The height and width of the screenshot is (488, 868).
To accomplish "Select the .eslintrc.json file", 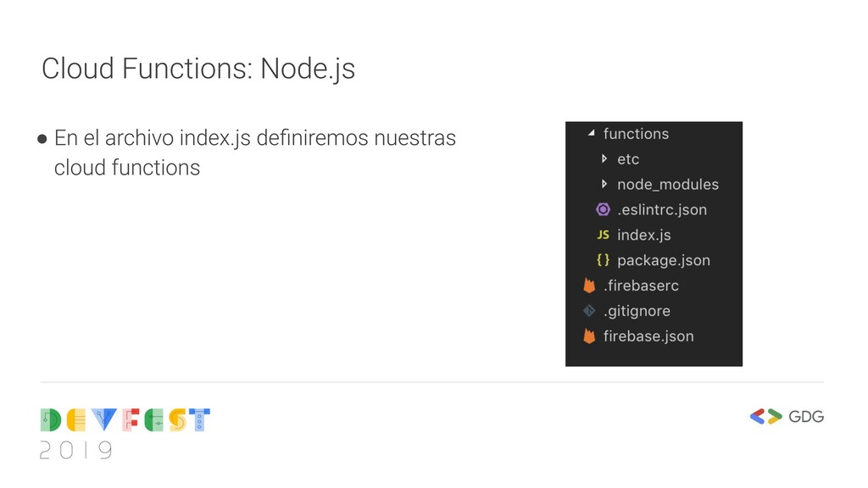I will pos(661,209).
